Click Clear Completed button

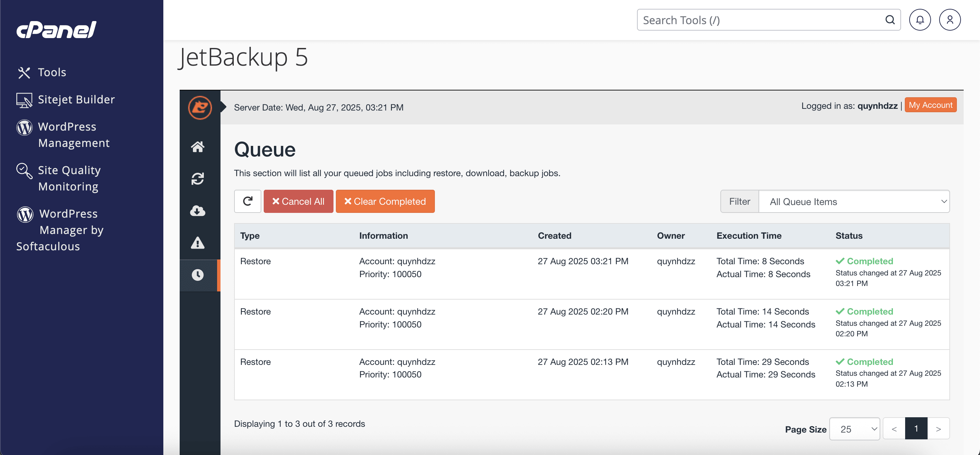(x=385, y=201)
